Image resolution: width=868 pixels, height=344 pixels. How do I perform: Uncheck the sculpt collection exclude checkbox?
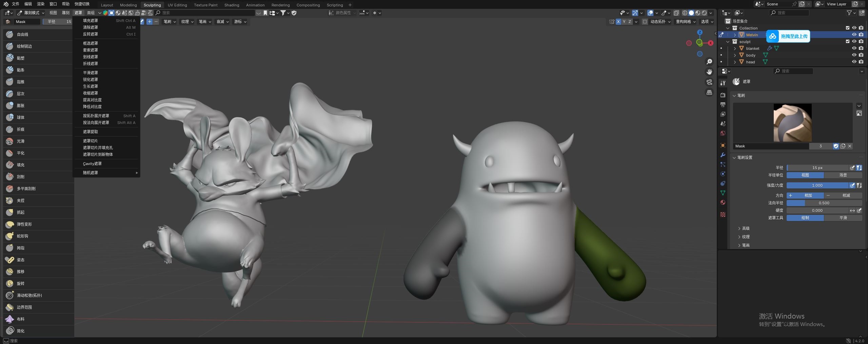tap(847, 42)
